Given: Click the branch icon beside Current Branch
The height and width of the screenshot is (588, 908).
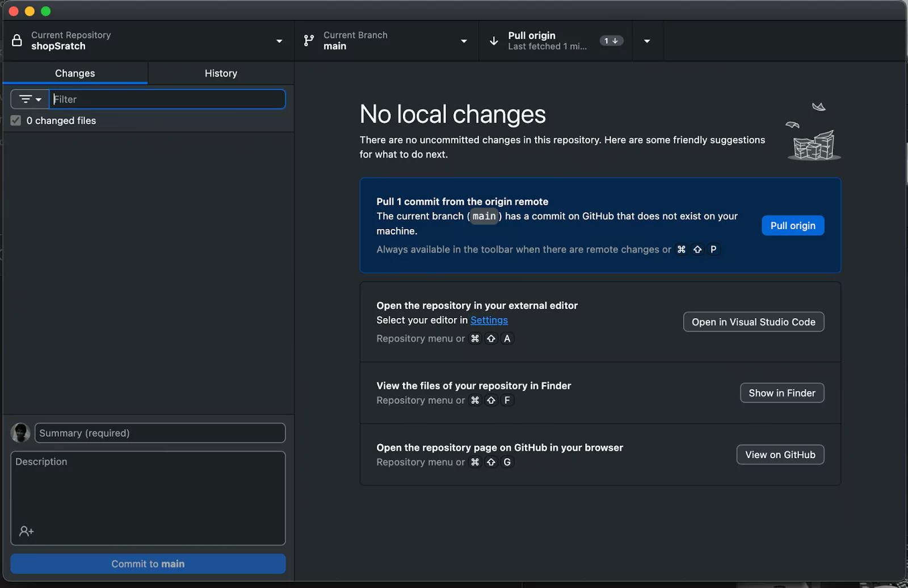Looking at the screenshot, I should 309,40.
